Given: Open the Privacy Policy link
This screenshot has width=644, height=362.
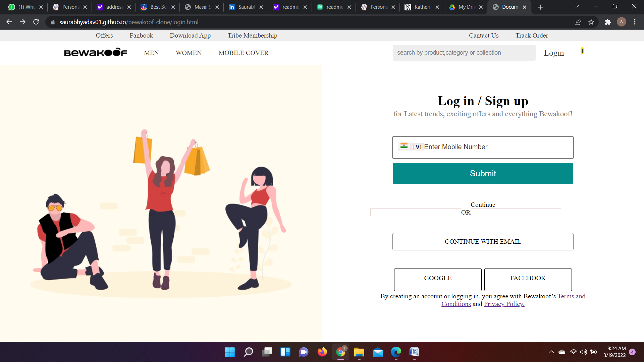Looking at the screenshot, I should (x=504, y=304).
